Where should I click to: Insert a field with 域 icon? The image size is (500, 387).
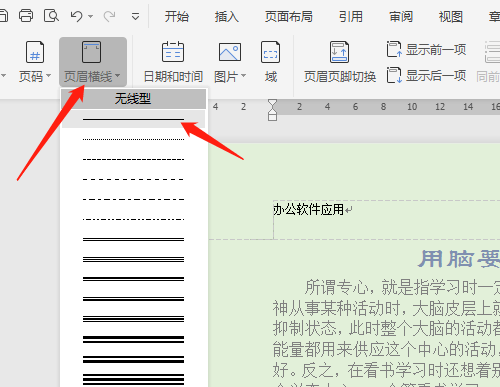[x=270, y=52]
